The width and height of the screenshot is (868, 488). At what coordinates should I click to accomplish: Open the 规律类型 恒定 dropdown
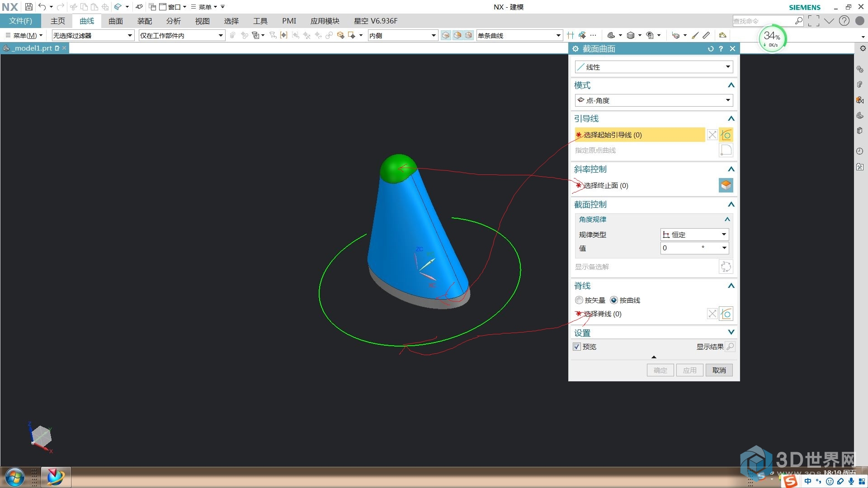tap(694, 235)
